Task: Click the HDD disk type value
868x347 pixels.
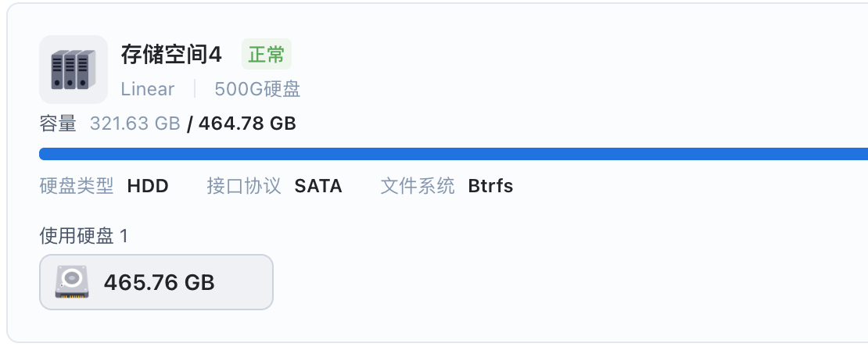Action: click(x=148, y=186)
